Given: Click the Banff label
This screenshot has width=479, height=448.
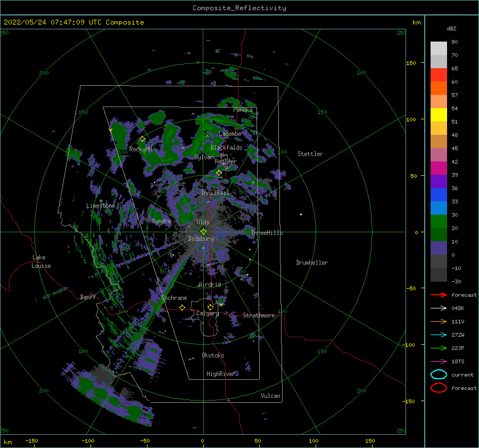Looking at the screenshot, I should pyautogui.click(x=88, y=297).
